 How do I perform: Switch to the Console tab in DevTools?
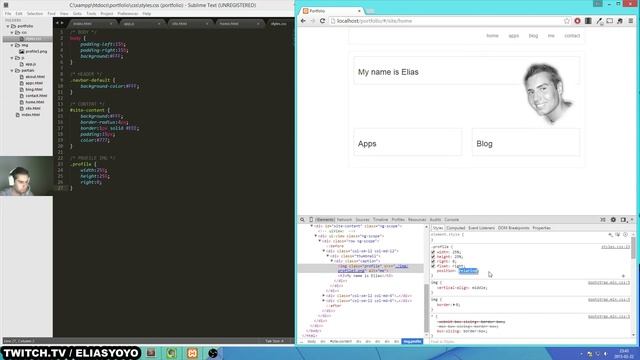[451, 220]
